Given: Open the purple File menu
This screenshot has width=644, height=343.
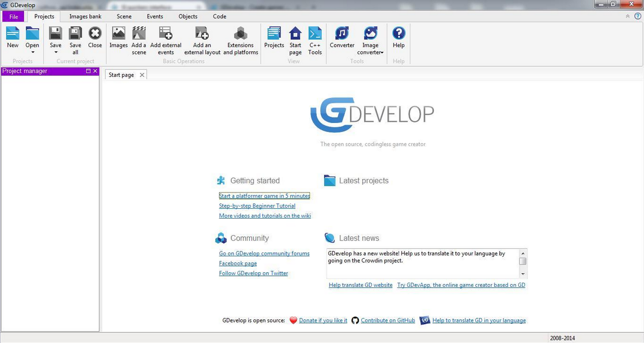Looking at the screenshot, I should click(x=13, y=17).
